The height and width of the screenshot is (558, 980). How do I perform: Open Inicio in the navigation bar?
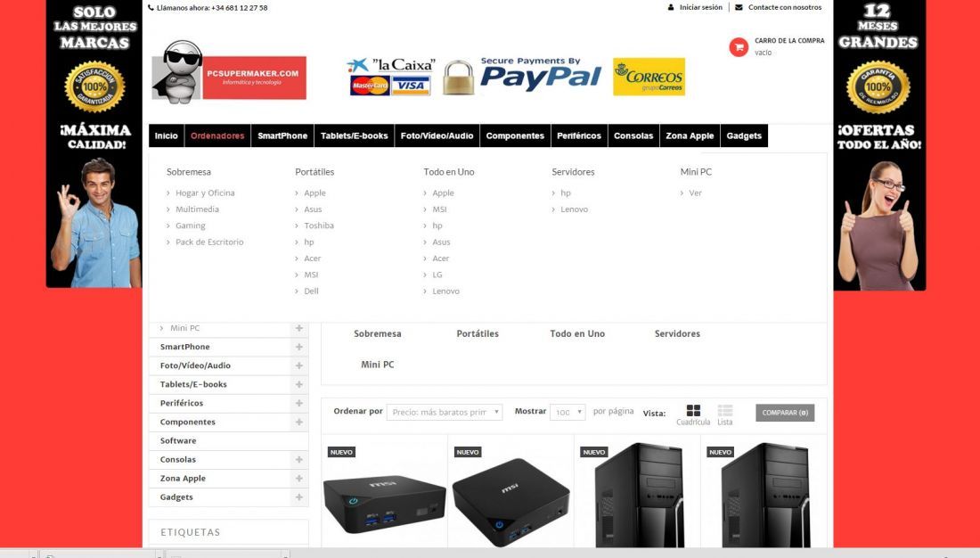tap(167, 135)
